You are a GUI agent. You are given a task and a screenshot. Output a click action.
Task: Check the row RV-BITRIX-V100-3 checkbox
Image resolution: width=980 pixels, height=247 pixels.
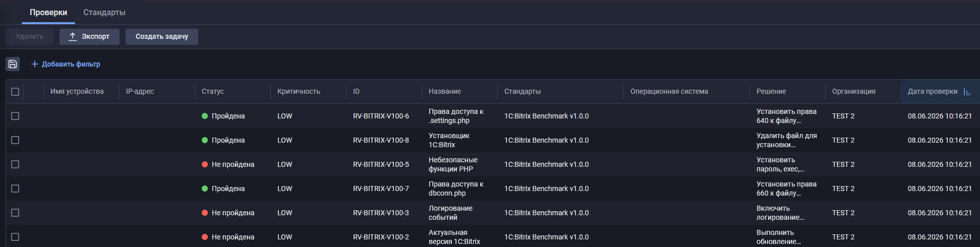click(x=15, y=213)
